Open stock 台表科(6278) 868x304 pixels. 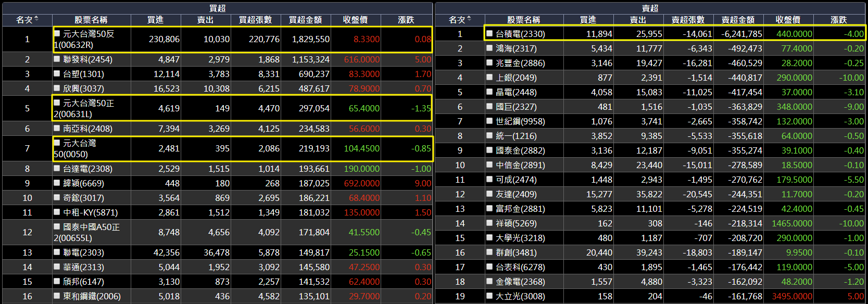(520, 267)
